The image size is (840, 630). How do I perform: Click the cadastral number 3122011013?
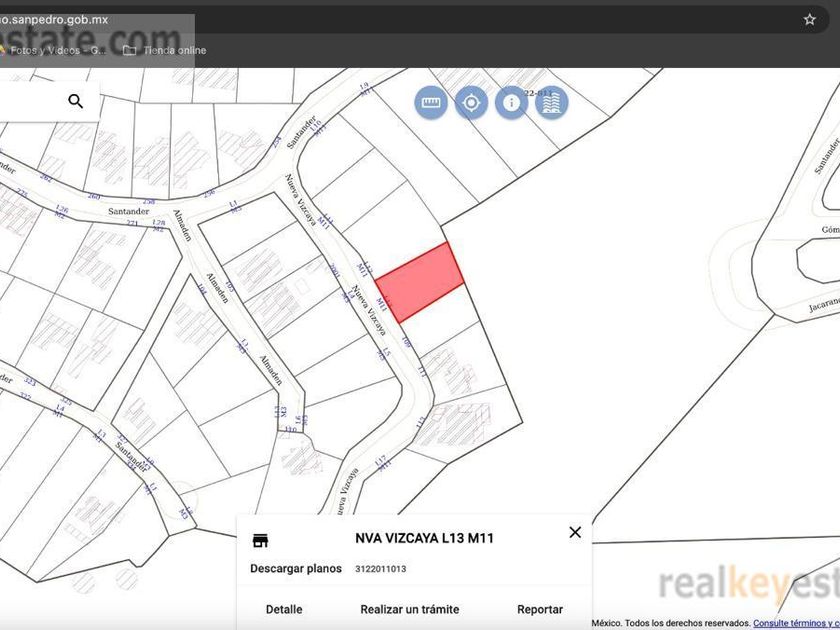(x=380, y=569)
